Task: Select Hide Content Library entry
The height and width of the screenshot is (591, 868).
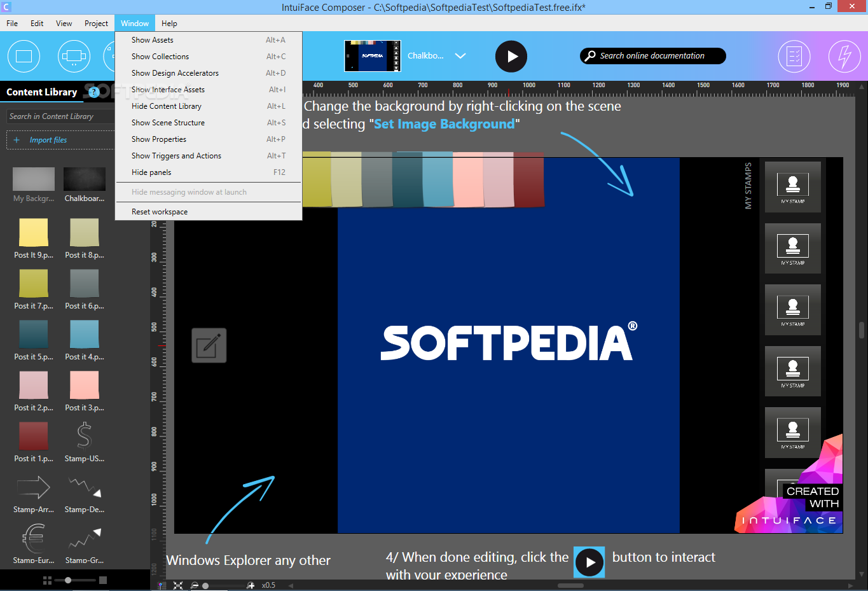Action: tap(209, 106)
